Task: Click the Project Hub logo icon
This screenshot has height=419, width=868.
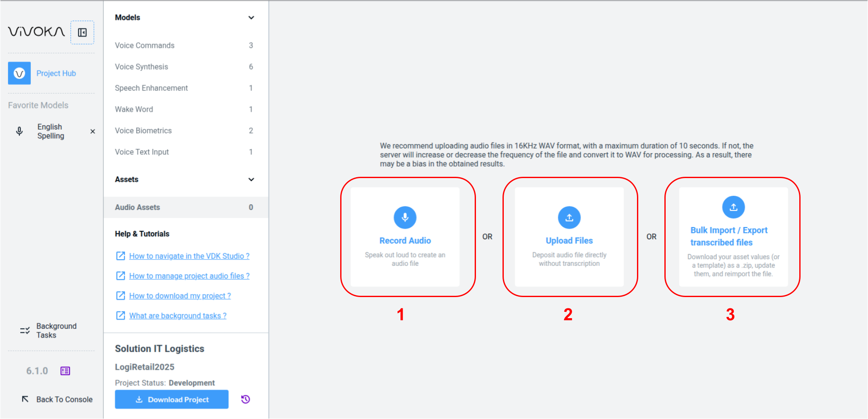Action: point(19,73)
